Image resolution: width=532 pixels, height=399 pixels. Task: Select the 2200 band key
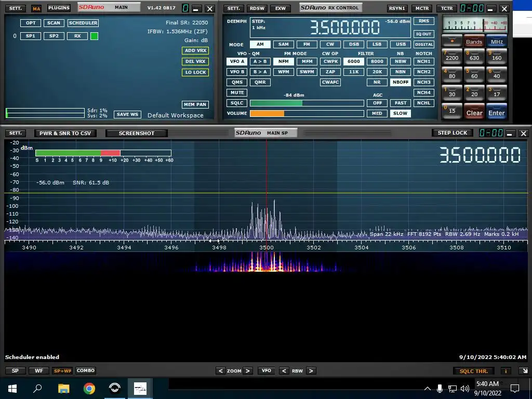click(x=452, y=57)
